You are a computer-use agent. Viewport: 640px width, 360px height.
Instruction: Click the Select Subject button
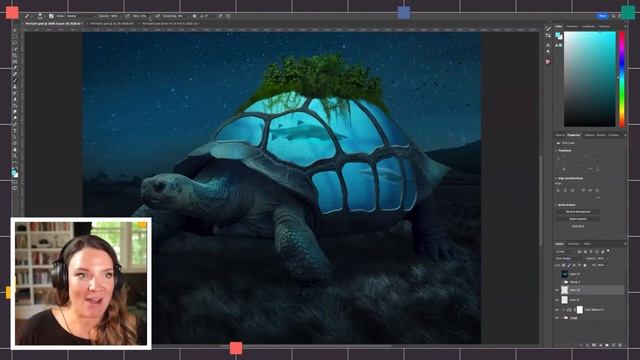[578, 219]
